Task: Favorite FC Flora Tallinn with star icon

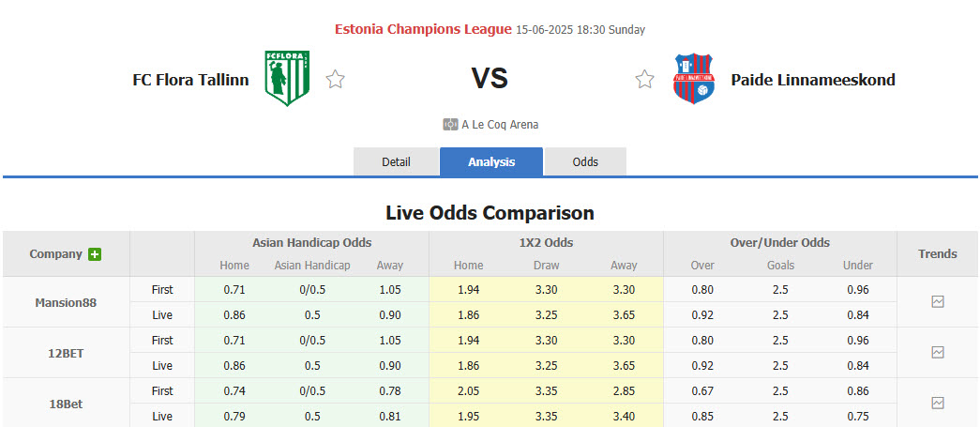Action: [335, 80]
